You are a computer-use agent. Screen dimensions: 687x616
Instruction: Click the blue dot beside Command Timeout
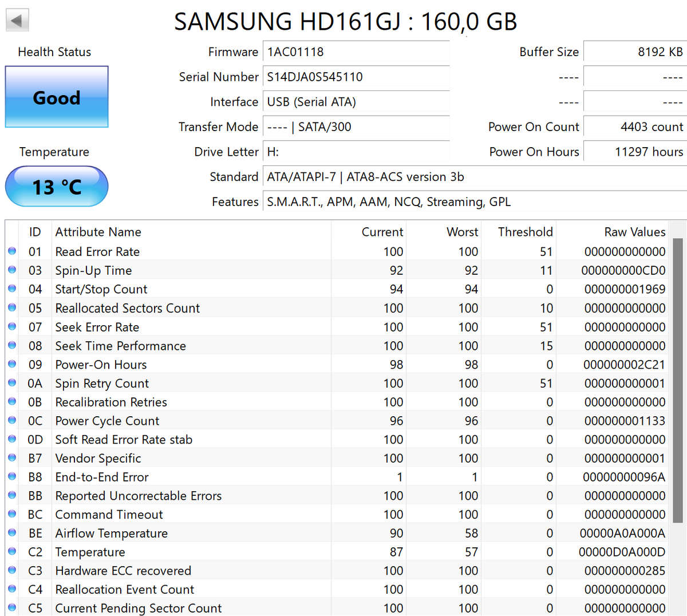12,515
